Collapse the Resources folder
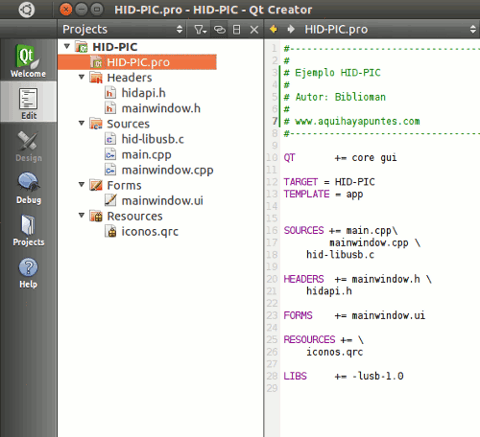Viewport: 480px width, 437px height. click(82, 215)
